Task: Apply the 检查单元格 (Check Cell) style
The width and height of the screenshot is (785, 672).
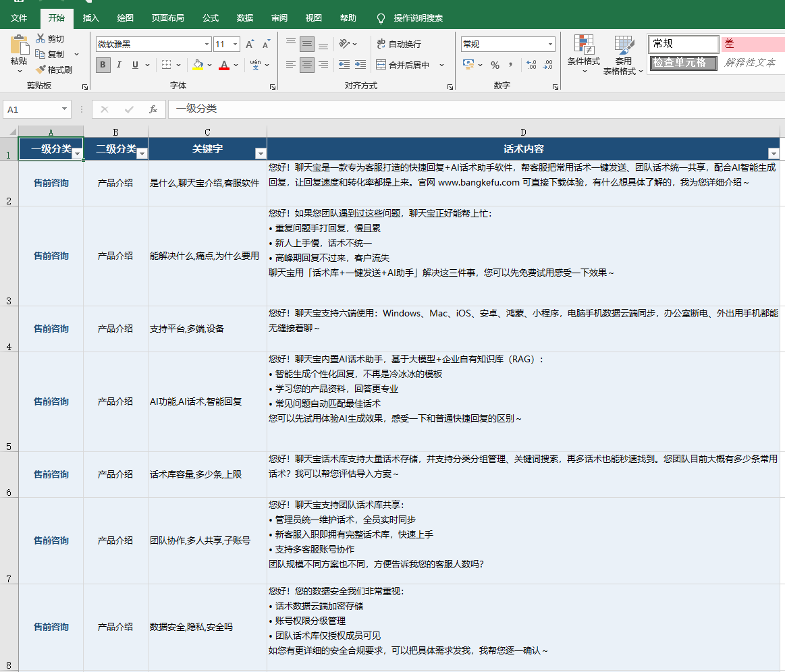Action: pos(683,63)
